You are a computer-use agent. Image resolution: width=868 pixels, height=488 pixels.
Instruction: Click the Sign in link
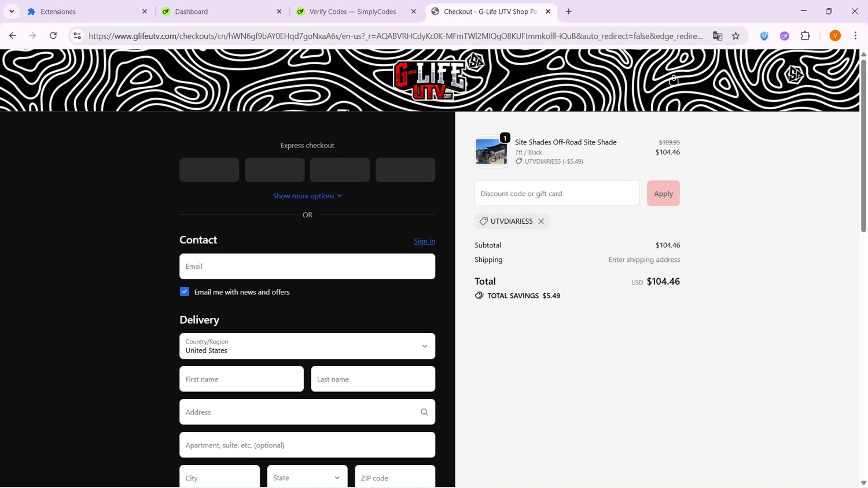(424, 241)
